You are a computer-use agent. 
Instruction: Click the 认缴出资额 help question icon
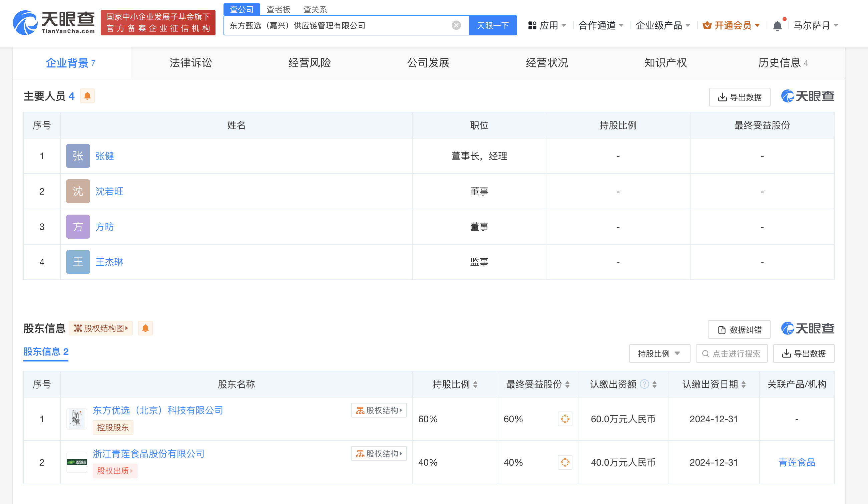click(644, 384)
